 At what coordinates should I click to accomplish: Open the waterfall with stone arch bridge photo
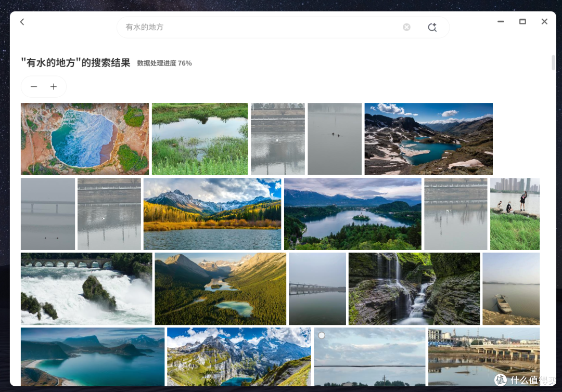(86, 289)
